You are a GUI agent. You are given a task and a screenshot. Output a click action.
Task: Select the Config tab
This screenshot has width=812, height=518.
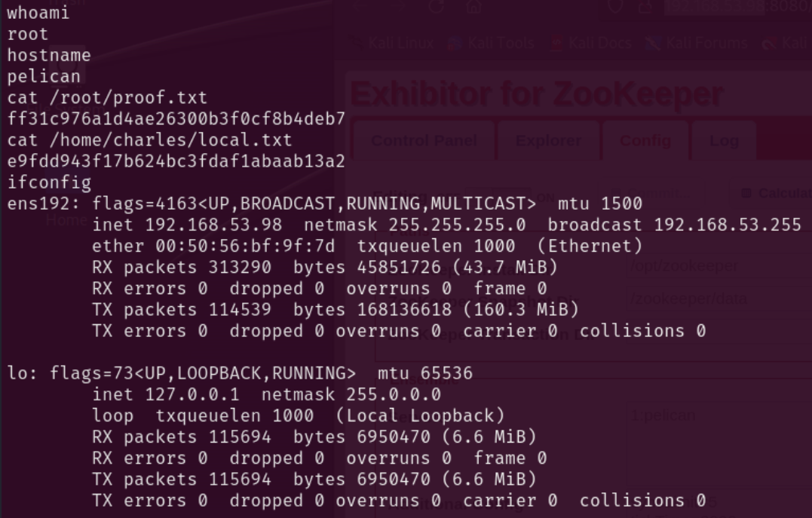pyautogui.click(x=645, y=139)
